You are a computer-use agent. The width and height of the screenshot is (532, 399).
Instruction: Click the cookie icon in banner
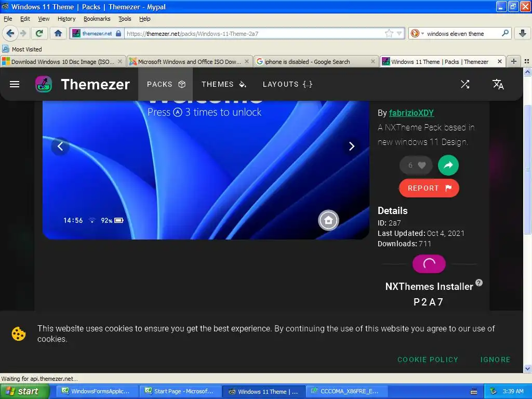[19, 334]
